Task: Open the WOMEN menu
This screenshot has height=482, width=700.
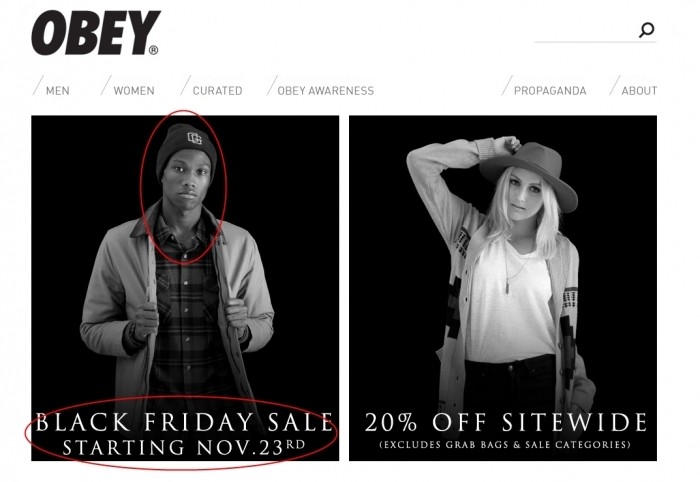Action: click(134, 91)
